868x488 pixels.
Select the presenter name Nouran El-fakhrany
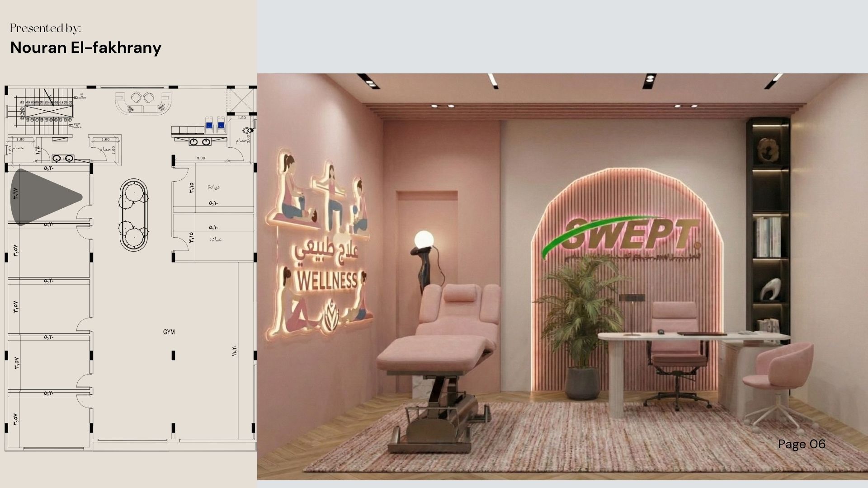pos(86,47)
